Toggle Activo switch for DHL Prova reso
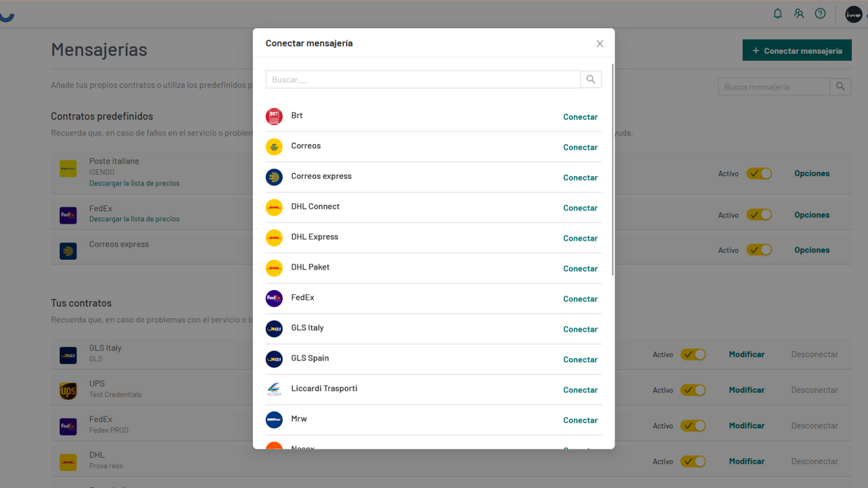The image size is (868, 488). 694,462
